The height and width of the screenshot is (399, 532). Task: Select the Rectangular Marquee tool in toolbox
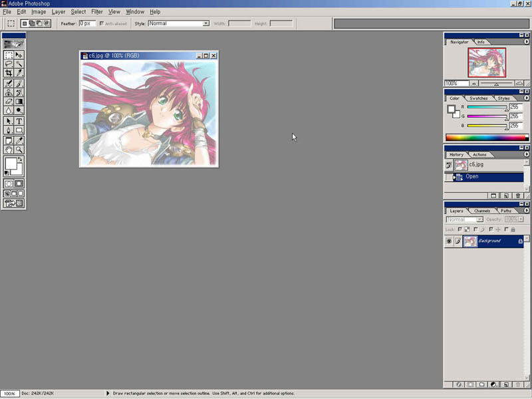tap(9, 55)
